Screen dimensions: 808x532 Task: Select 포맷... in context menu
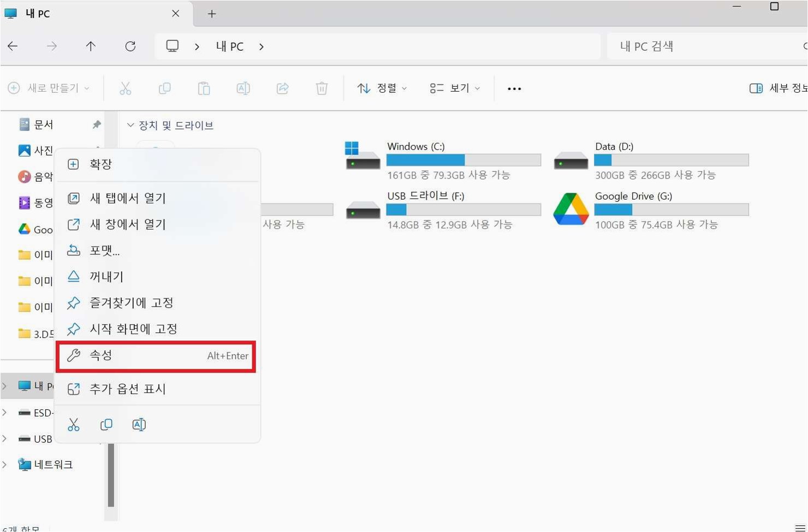tap(157, 250)
